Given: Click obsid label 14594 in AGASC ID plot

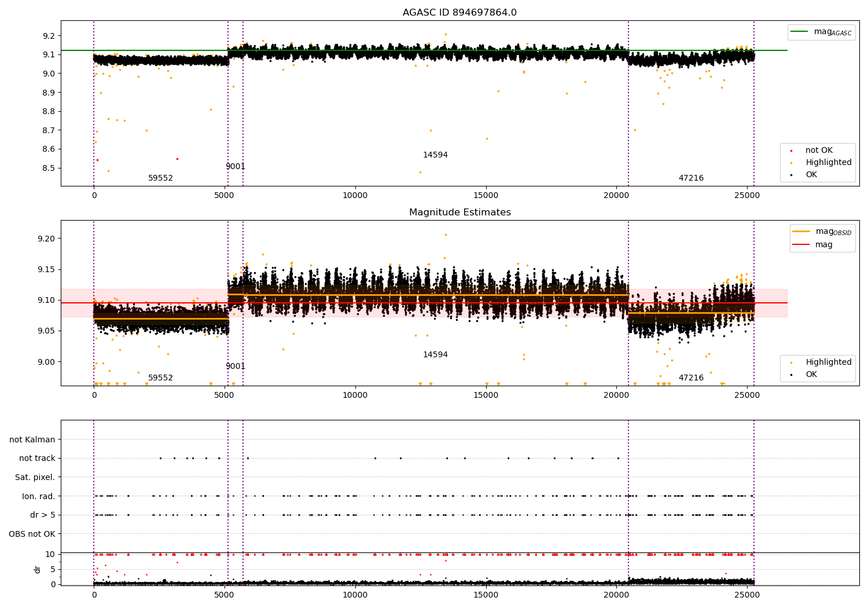Looking at the screenshot, I should [435, 155].
